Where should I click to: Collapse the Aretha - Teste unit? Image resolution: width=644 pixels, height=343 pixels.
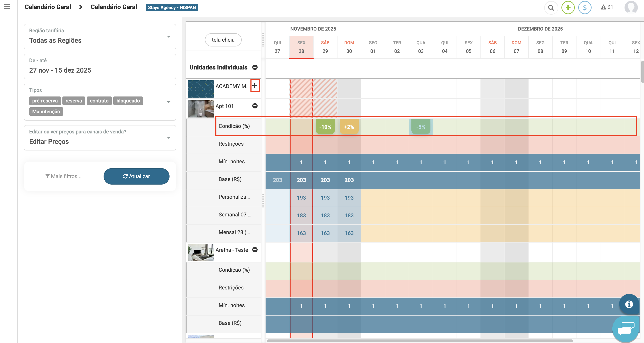click(255, 249)
